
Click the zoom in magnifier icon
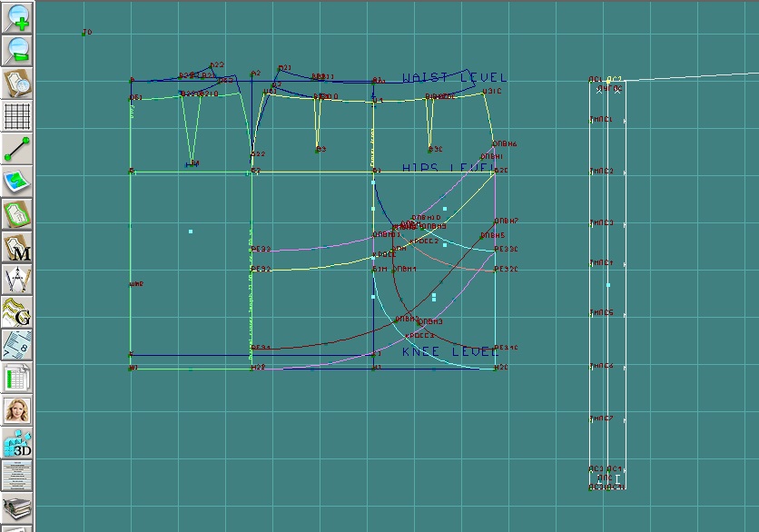pyautogui.click(x=17, y=18)
